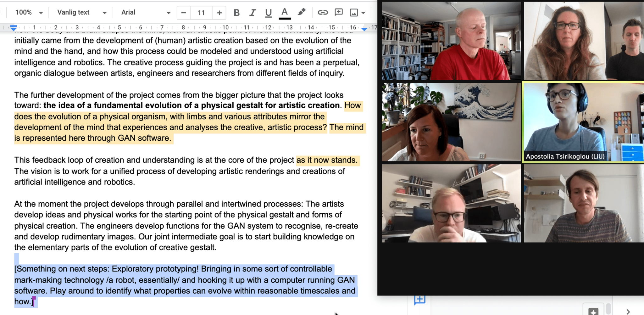Toggle italic formatting

[252, 13]
